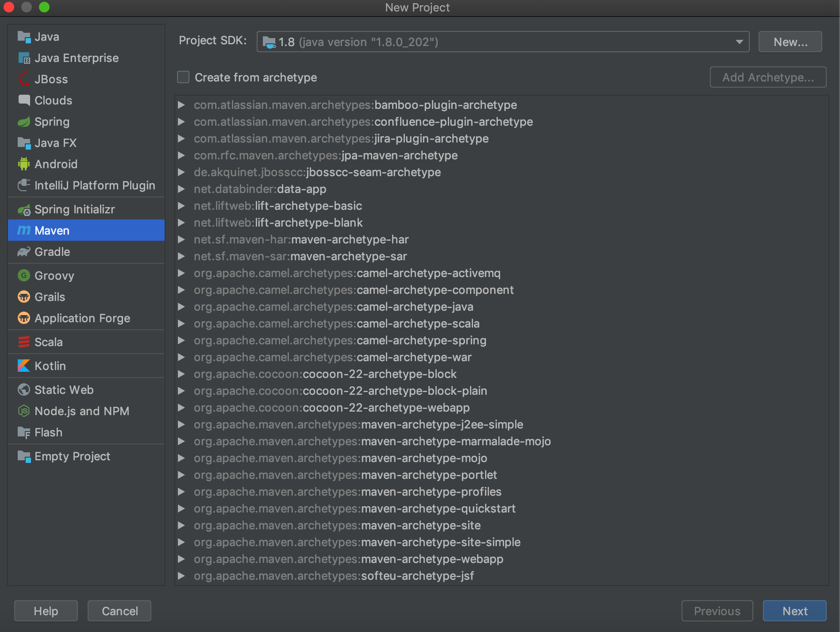This screenshot has width=840, height=632.
Task: Click the Scala red icon
Action: (x=24, y=342)
